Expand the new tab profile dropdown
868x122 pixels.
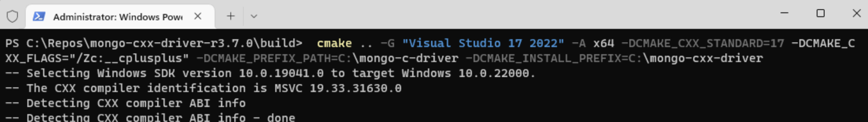[254, 16]
